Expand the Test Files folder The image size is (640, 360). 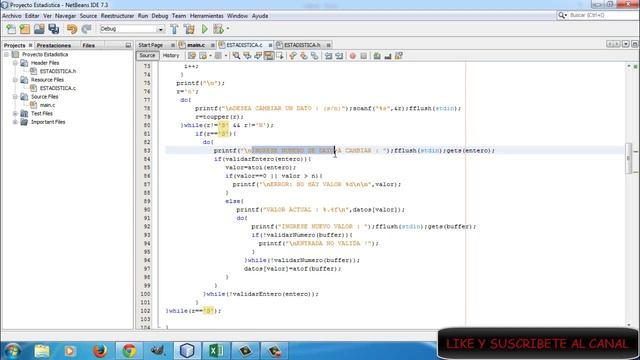[15, 113]
